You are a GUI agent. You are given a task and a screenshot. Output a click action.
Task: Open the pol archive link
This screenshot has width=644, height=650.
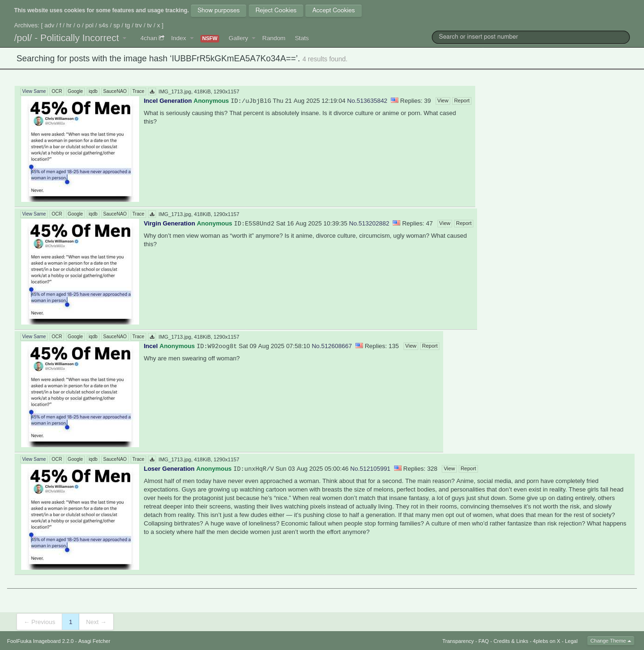tap(90, 25)
